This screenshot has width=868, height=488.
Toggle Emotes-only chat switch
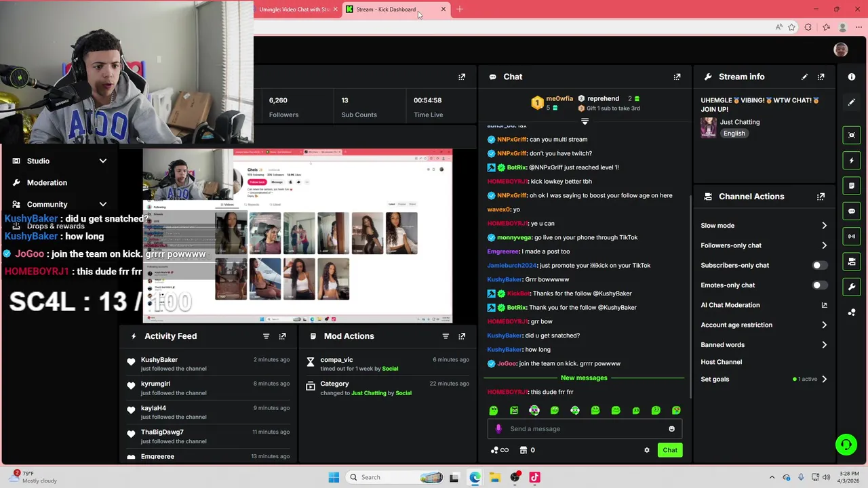point(819,285)
